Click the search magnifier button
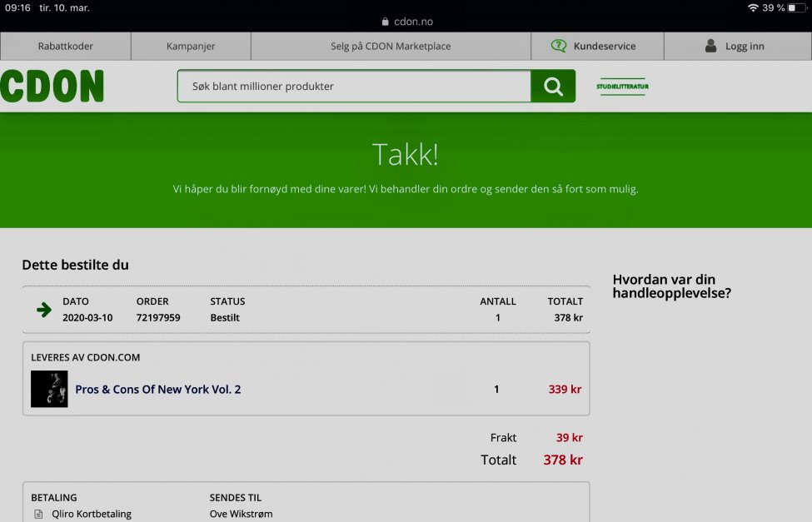 (x=553, y=86)
